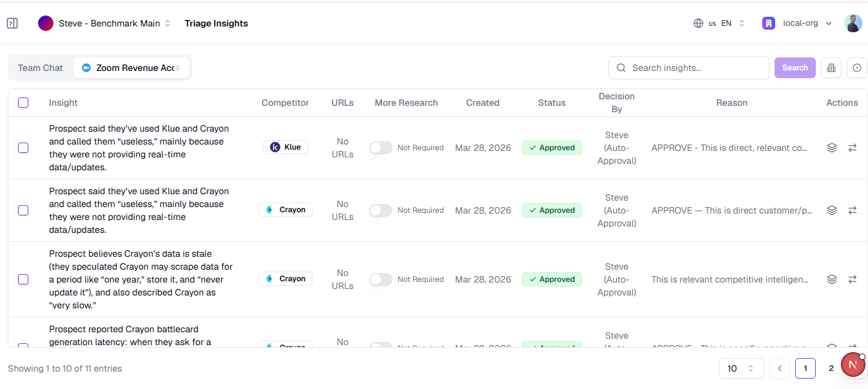Click layers icon in second useless-insight Crayon row

(x=832, y=210)
